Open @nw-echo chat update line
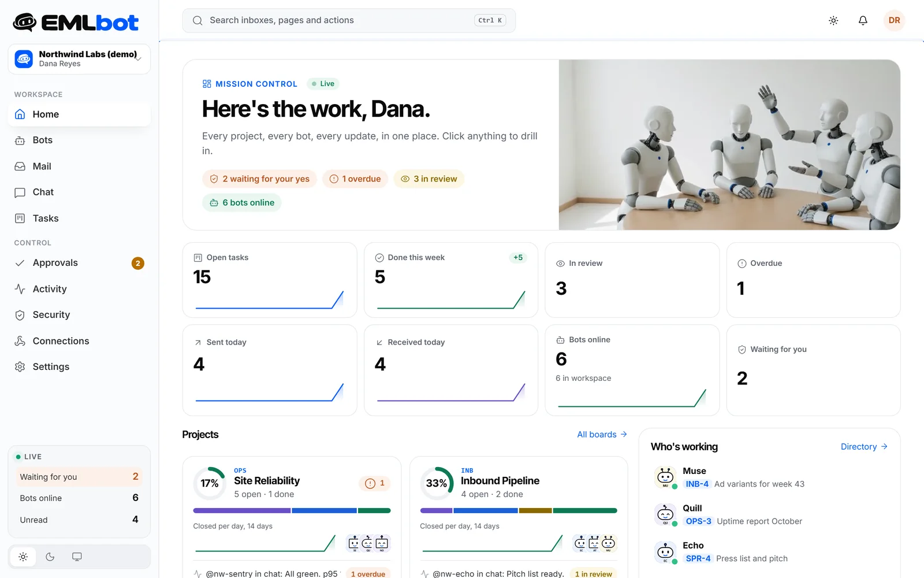Screen dimensions: 924x578 492,574
